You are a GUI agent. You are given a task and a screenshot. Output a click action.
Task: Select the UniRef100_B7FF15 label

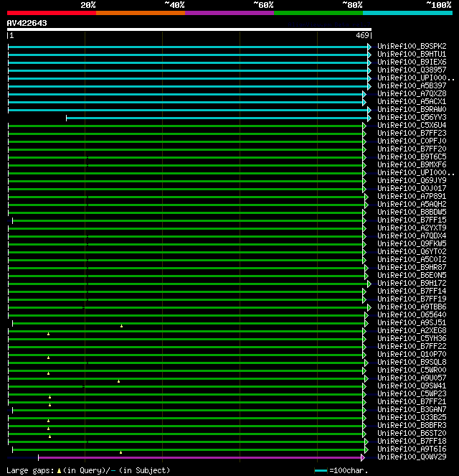tap(412, 220)
